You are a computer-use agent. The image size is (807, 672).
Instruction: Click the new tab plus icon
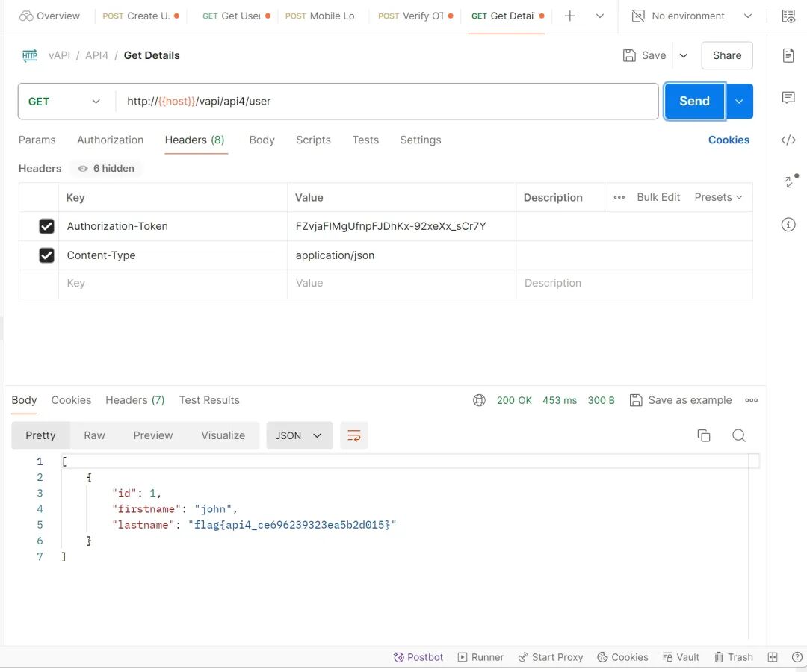(570, 16)
